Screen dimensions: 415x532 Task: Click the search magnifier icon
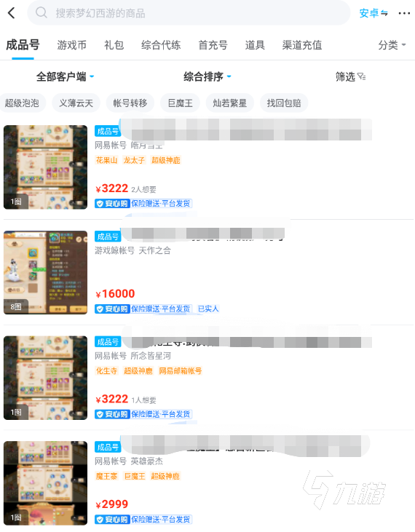pos(41,13)
